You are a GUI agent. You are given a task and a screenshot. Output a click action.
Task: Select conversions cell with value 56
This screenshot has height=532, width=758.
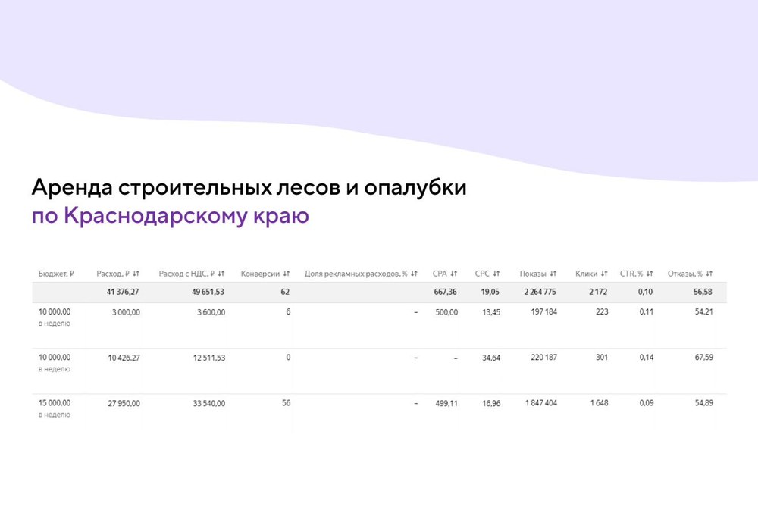pos(287,403)
